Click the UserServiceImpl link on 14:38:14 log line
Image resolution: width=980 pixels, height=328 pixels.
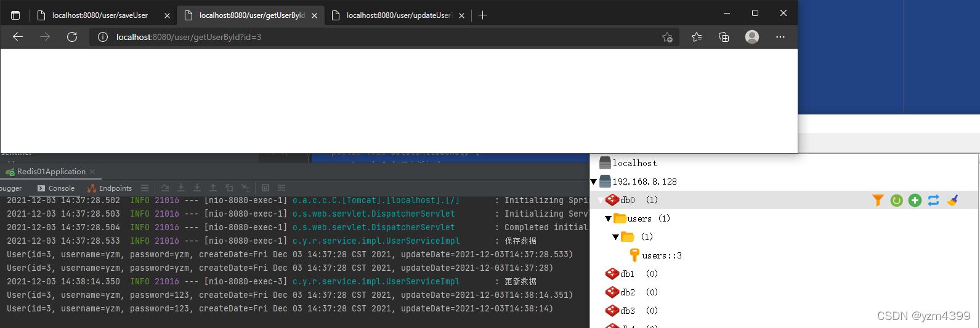[x=376, y=281]
